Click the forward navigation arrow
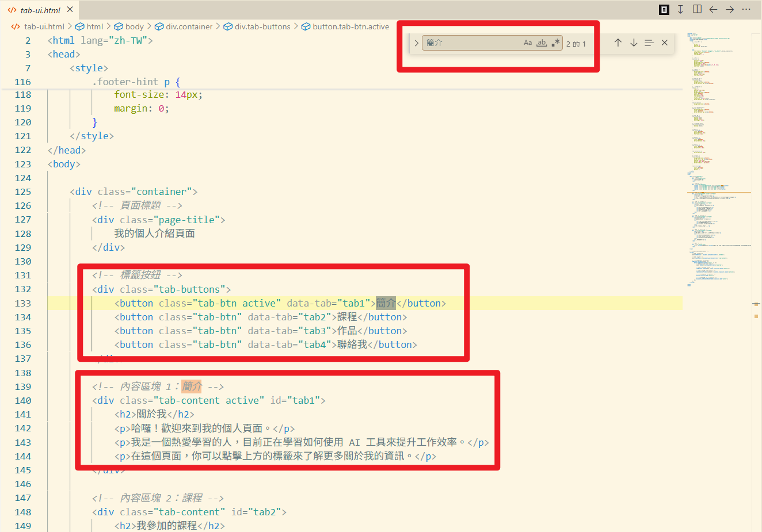This screenshot has width=762, height=532. pyautogui.click(x=729, y=10)
